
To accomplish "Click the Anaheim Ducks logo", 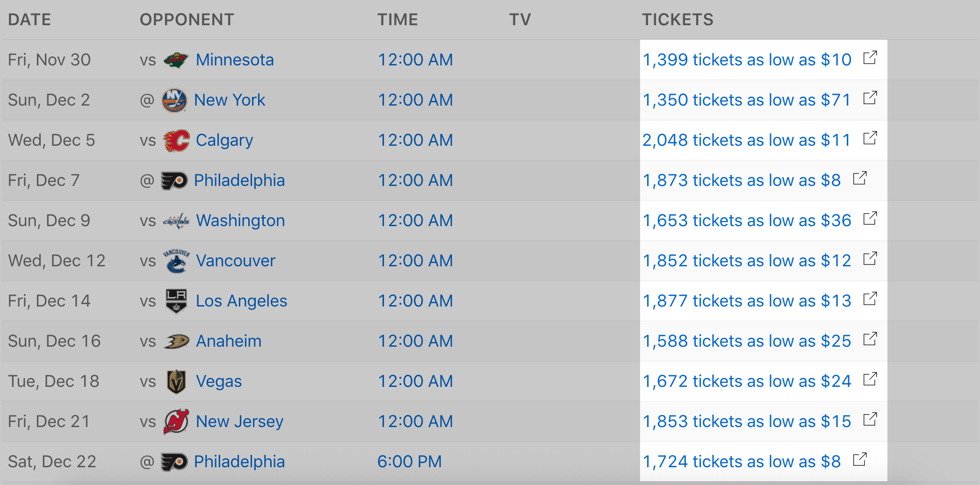I will (x=176, y=341).
